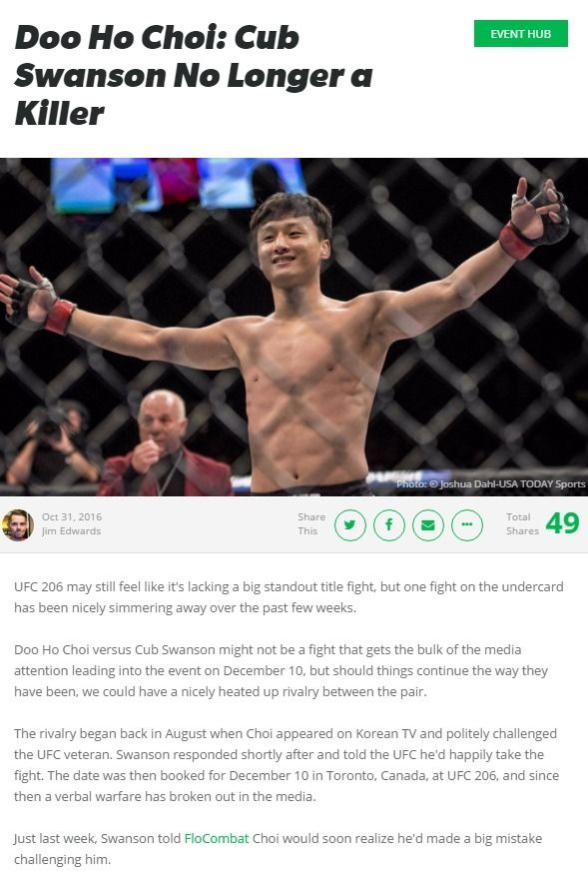Click paragraph starting Just last week
This screenshot has height=876, width=588.
point(279,849)
